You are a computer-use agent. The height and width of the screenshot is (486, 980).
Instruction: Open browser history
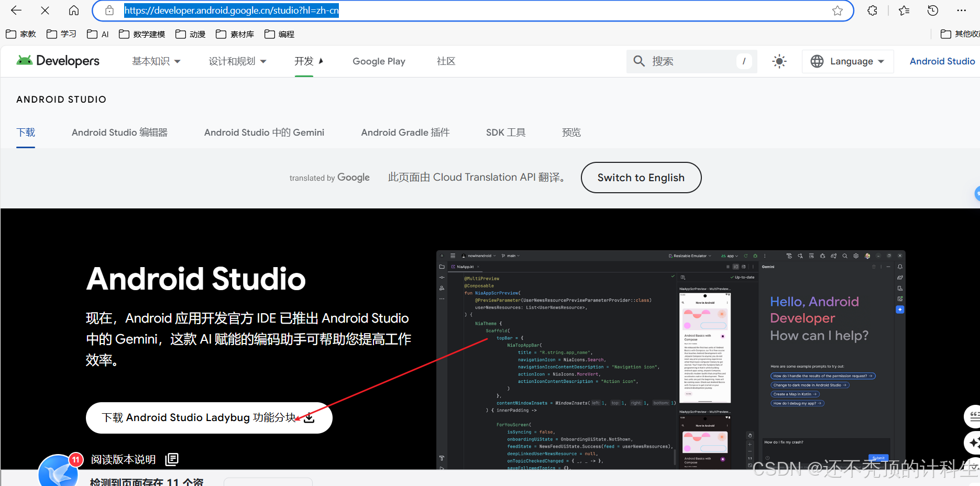pos(933,10)
